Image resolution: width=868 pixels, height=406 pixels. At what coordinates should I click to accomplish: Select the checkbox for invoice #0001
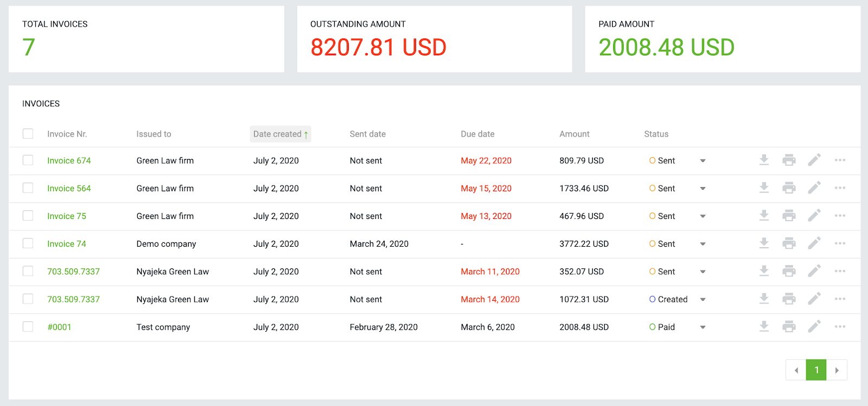[28, 327]
